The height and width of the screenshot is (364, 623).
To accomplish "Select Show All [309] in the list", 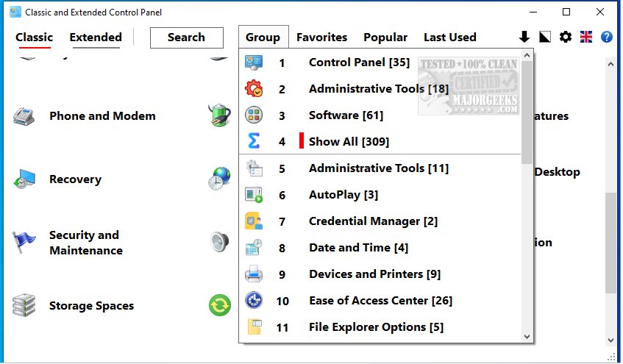I will point(349,142).
